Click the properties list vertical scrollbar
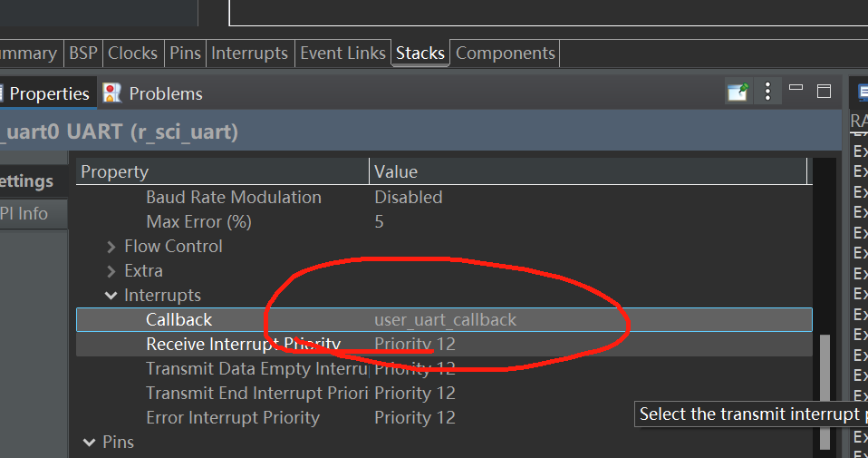 point(825,391)
